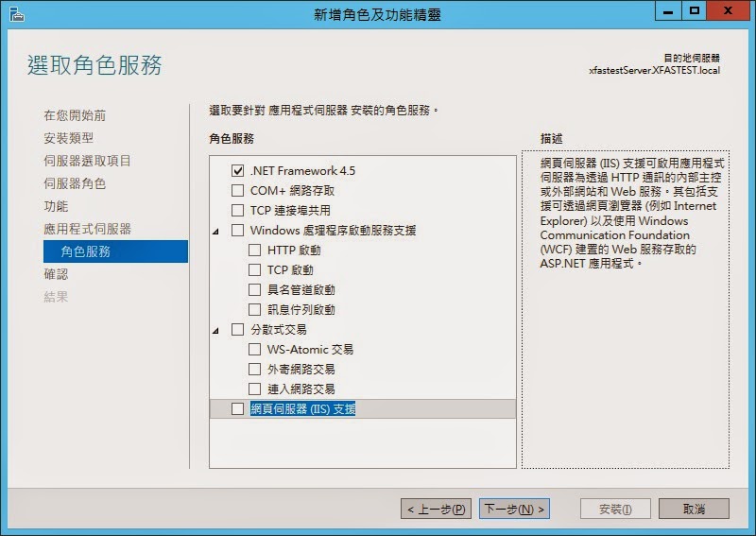Enable the 分散式交易 checkbox
Screen dimensions: 756x536
coord(237,330)
